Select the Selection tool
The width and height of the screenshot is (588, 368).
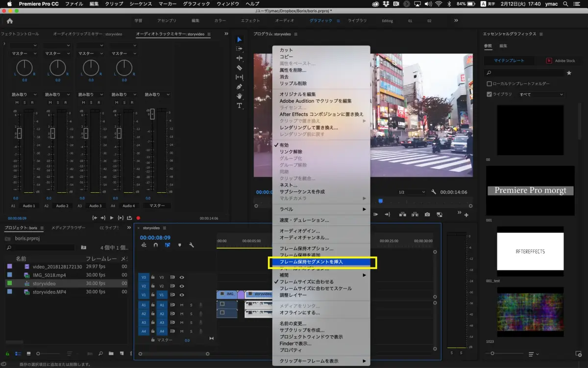click(x=239, y=40)
